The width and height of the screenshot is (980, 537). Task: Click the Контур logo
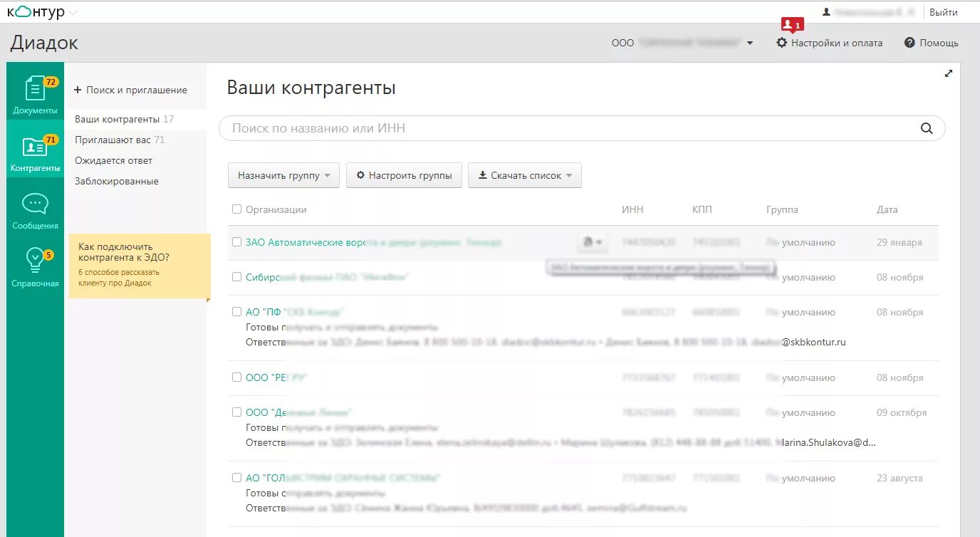click(36, 12)
